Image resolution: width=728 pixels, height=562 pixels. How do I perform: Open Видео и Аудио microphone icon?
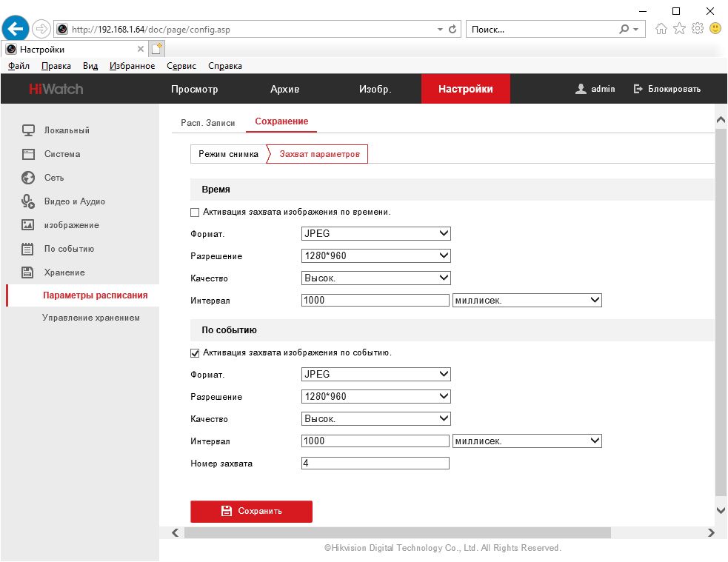coord(28,201)
